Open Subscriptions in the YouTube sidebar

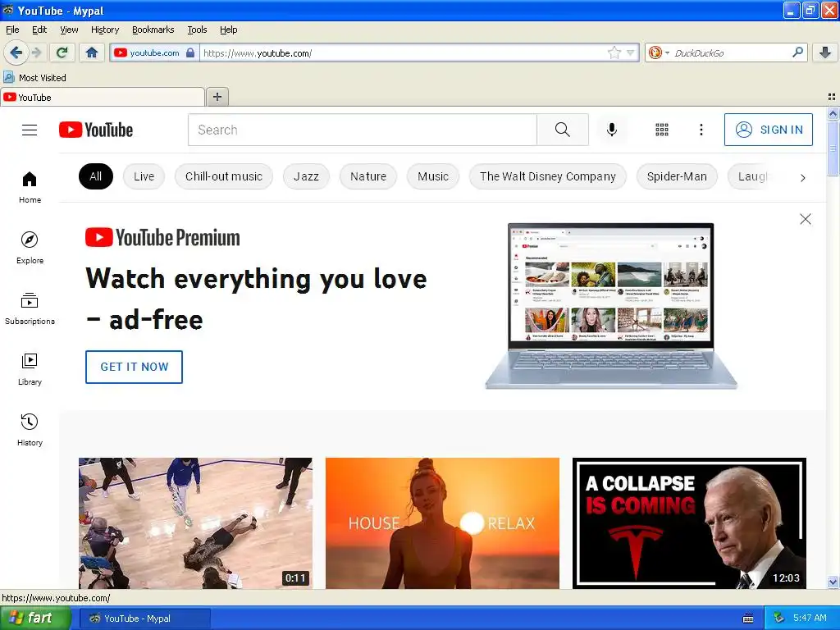(x=30, y=308)
